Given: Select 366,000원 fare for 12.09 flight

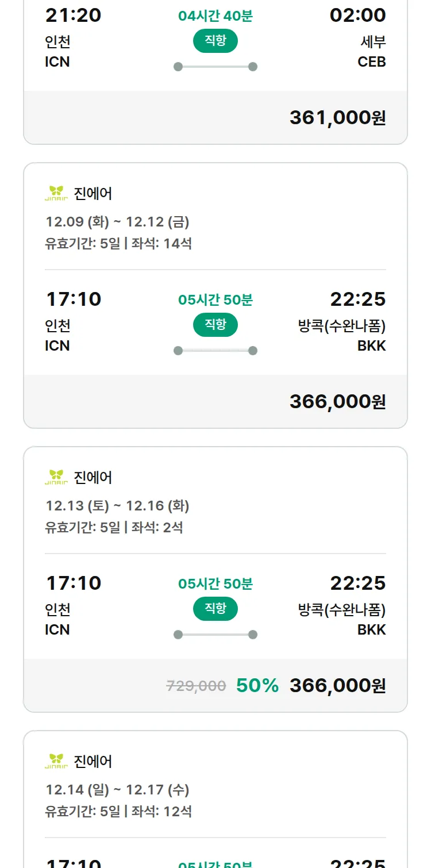Looking at the screenshot, I should 337,401.
